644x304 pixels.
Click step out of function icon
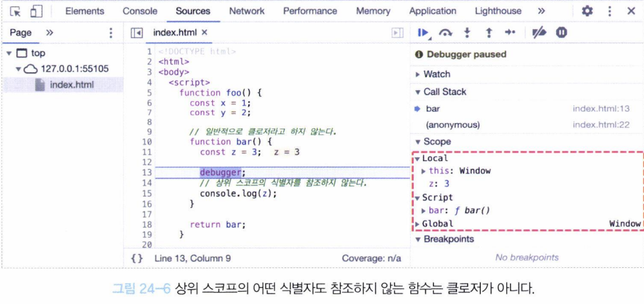tap(489, 33)
